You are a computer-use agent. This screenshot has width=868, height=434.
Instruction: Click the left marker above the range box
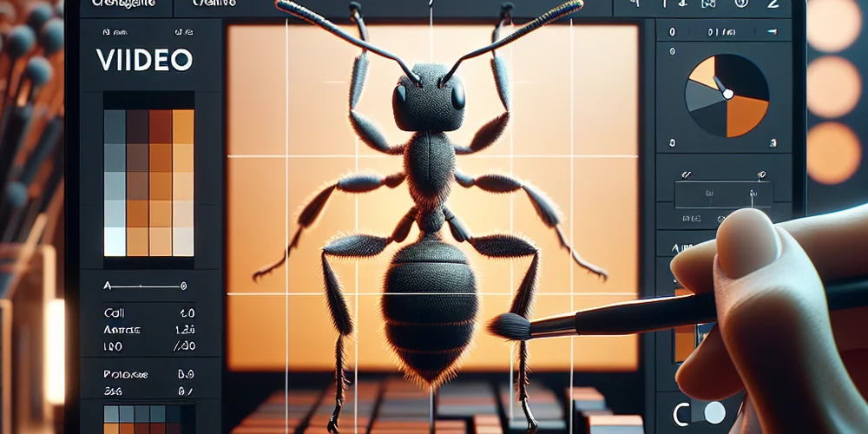click(x=687, y=175)
